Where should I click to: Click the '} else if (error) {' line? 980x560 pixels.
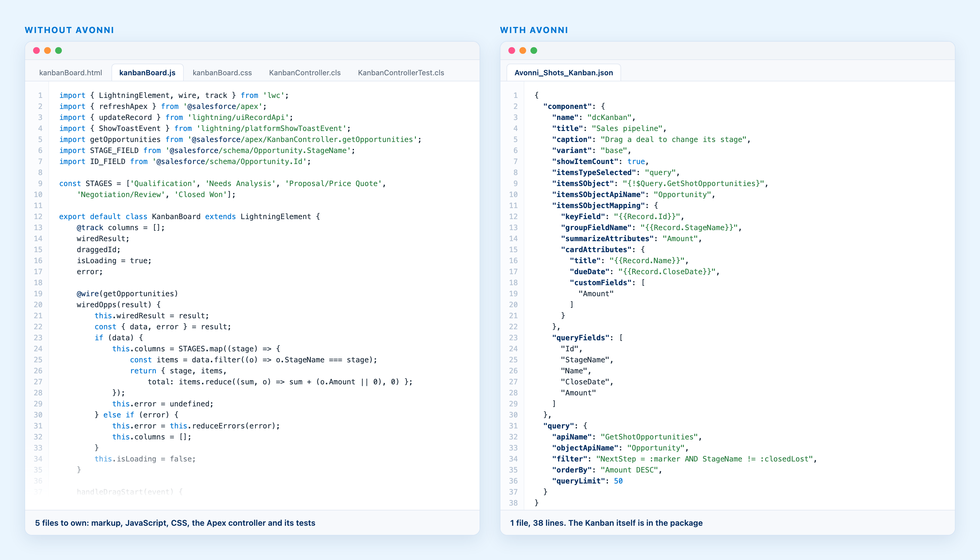(x=136, y=415)
